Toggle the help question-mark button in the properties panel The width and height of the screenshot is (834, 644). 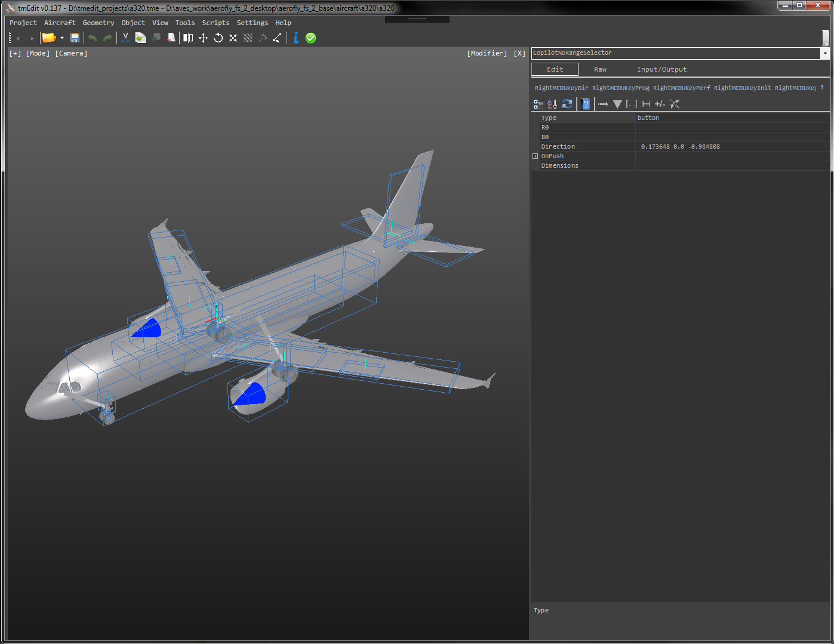[586, 104]
